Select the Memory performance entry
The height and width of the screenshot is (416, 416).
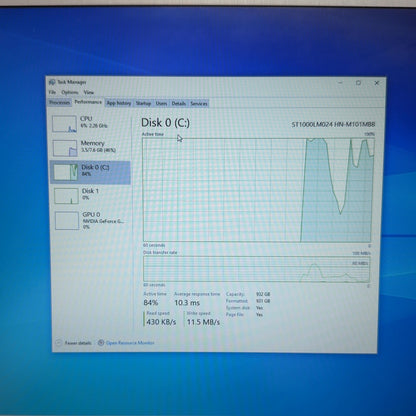click(90, 148)
